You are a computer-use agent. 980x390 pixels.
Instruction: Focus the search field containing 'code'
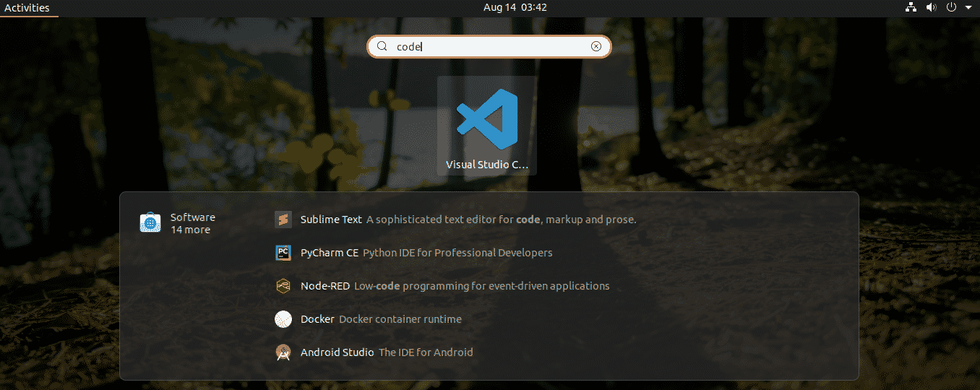pyautogui.click(x=489, y=46)
